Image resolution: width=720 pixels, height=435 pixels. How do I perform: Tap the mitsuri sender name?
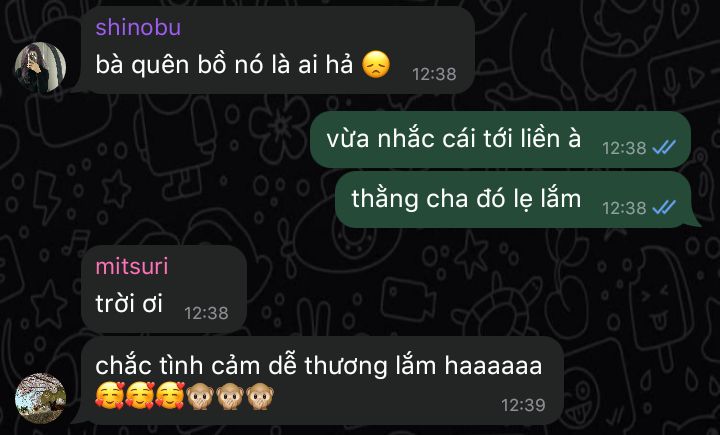[x=132, y=266]
